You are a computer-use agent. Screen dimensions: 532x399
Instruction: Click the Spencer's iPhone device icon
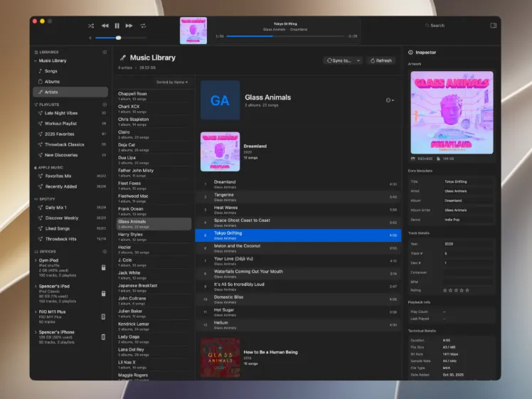[x=103, y=337]
